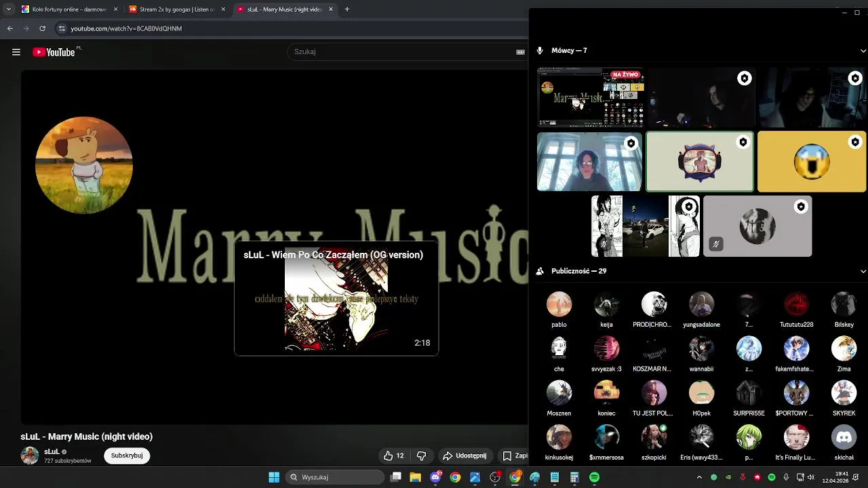
Task: Select the green-highlighted speaker tile
Action: pyautogui.click(x=700, y=162)
